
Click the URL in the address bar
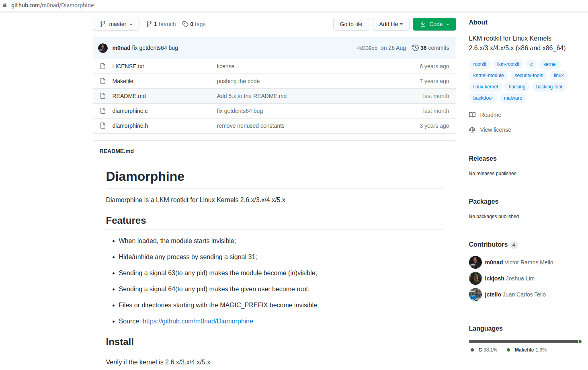point(52,5)
